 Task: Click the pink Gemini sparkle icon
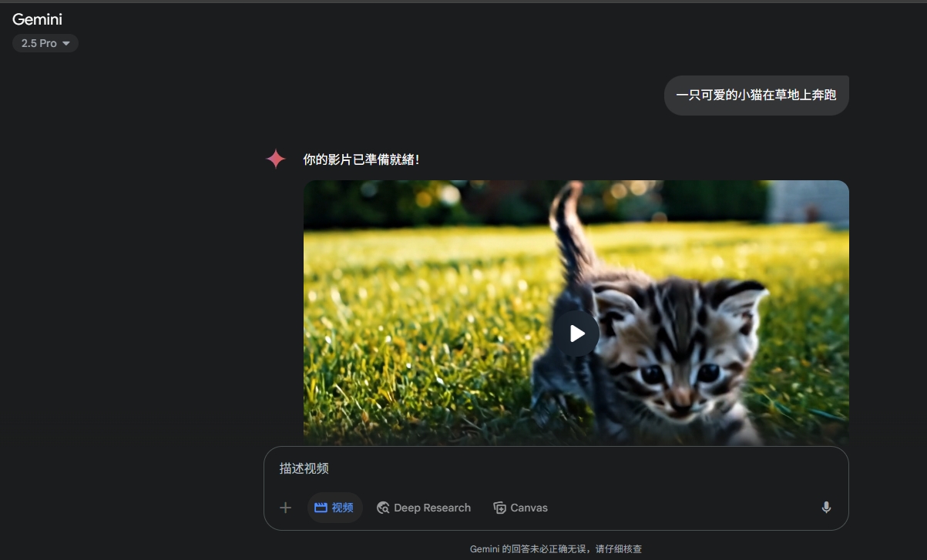pyautogui.click(x=276, y=159)
